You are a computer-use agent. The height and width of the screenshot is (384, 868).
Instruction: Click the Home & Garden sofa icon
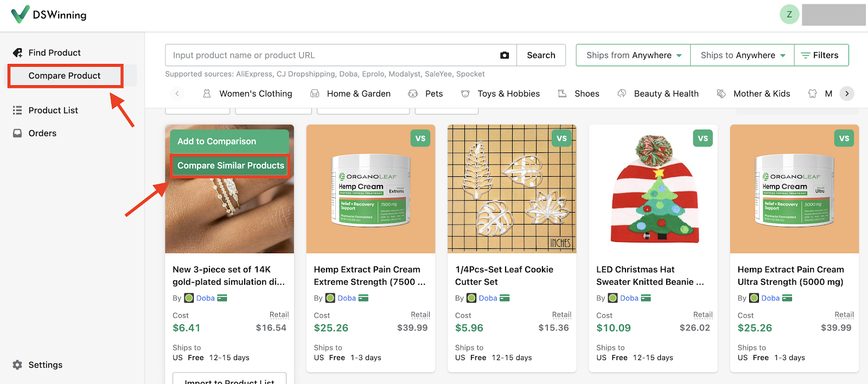click(x=315, y=93)
